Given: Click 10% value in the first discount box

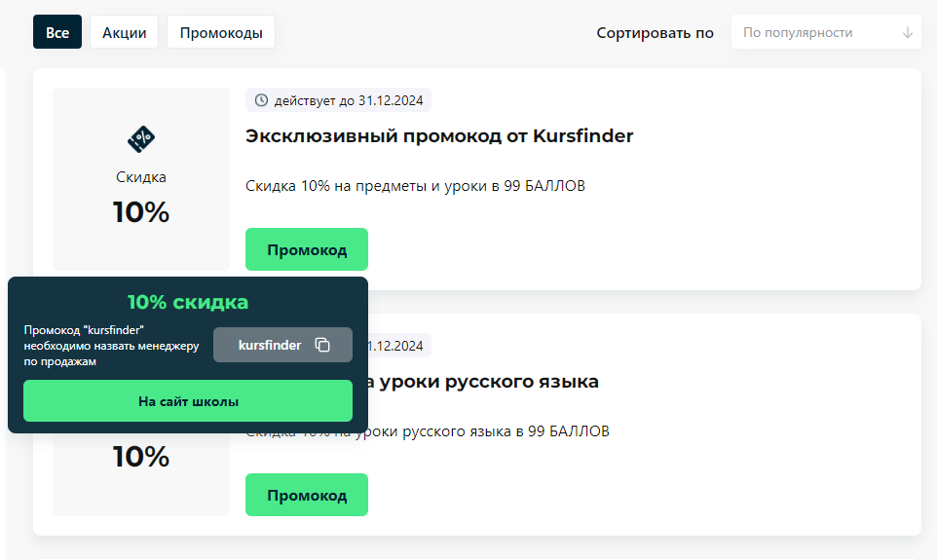Looking at the screenshot, I should (141, 212).
